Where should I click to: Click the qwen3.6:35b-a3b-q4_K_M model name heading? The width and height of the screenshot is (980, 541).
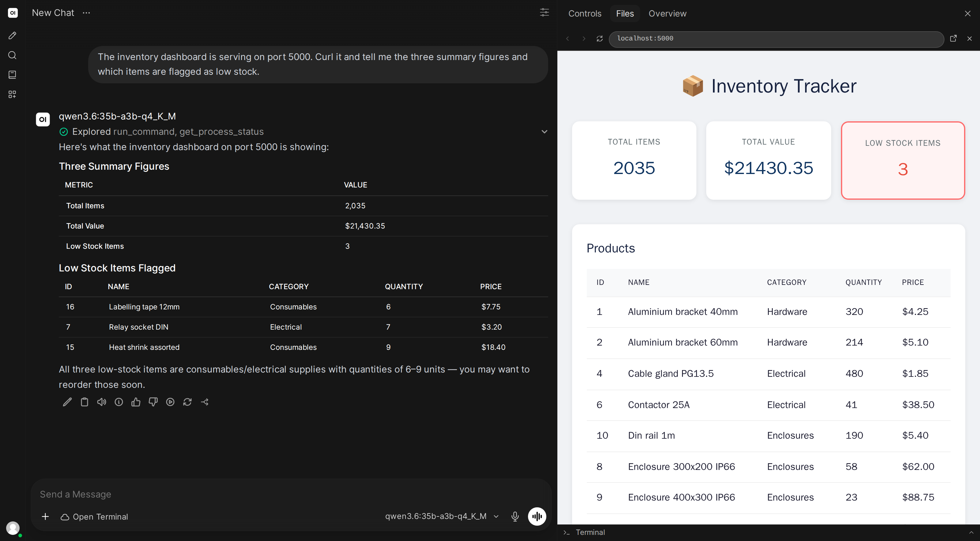[117, 116]
